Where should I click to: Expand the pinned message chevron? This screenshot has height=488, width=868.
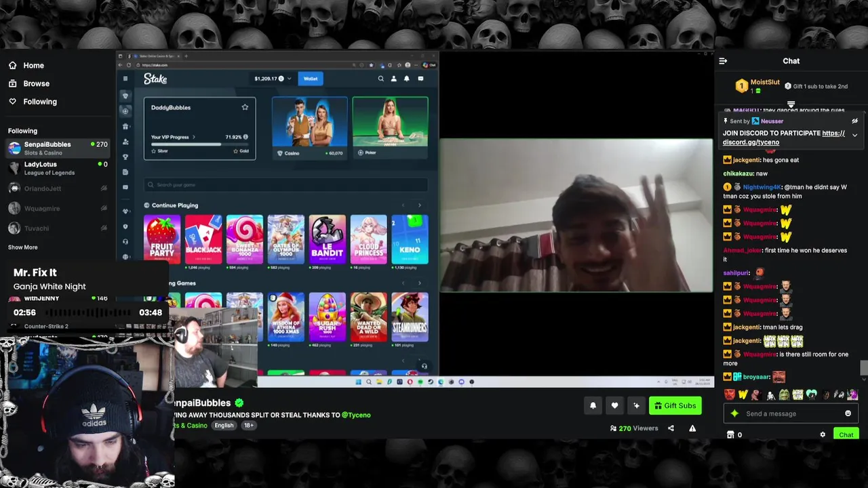[x=854, y=135]
